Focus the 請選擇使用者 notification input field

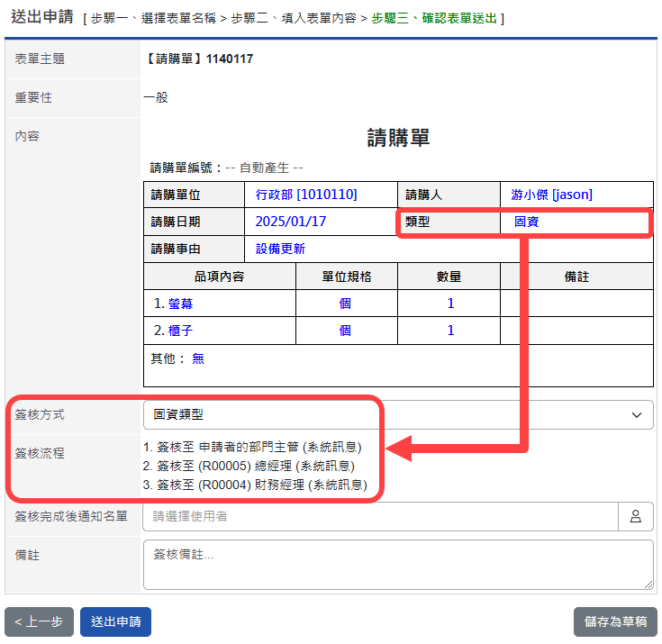[x=380, y=516]
